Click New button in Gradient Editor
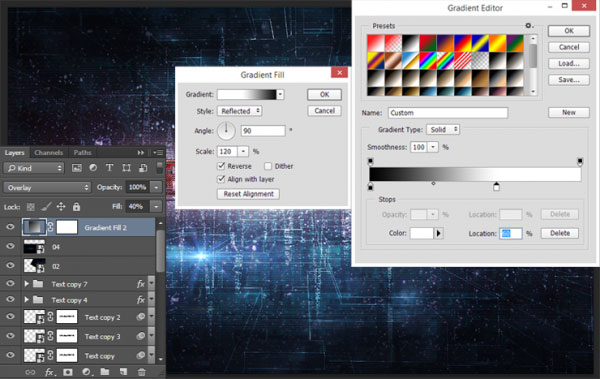 tap(569, 113)
